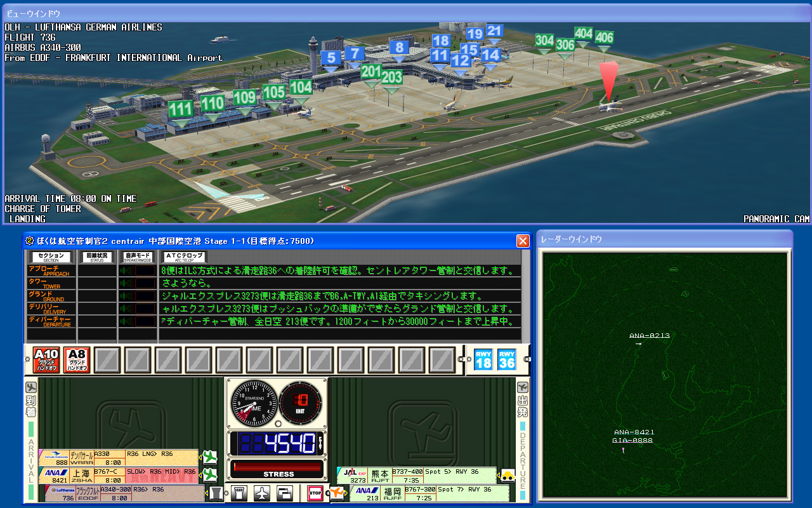Click the overlapping windows icon in bottom toolbar

(x=285, y=493)
